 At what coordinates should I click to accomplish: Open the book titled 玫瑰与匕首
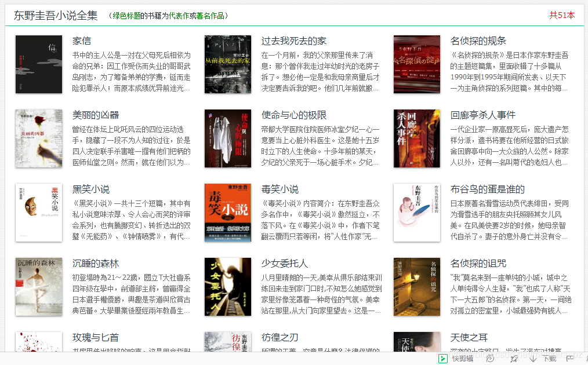(x=96, y=338)
